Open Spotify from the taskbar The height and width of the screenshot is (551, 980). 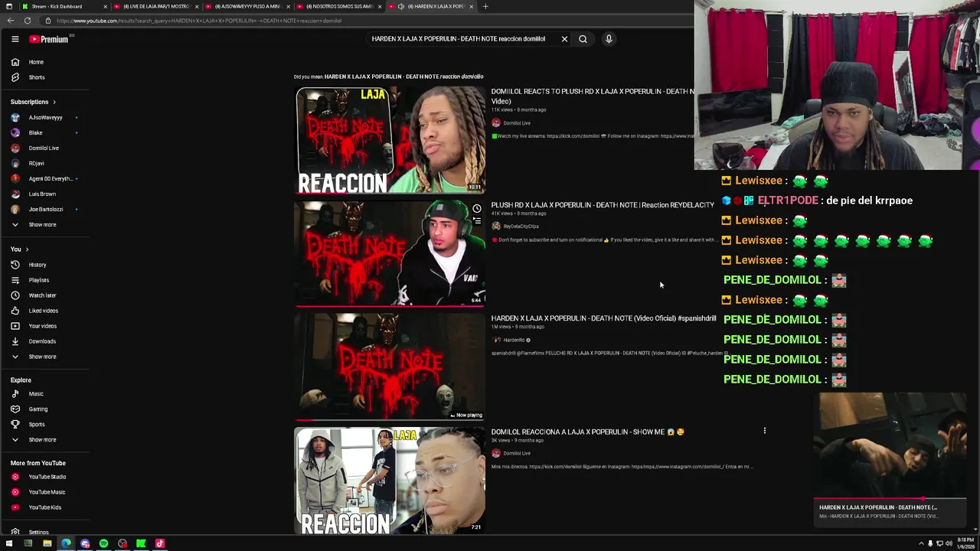point(103,543)
